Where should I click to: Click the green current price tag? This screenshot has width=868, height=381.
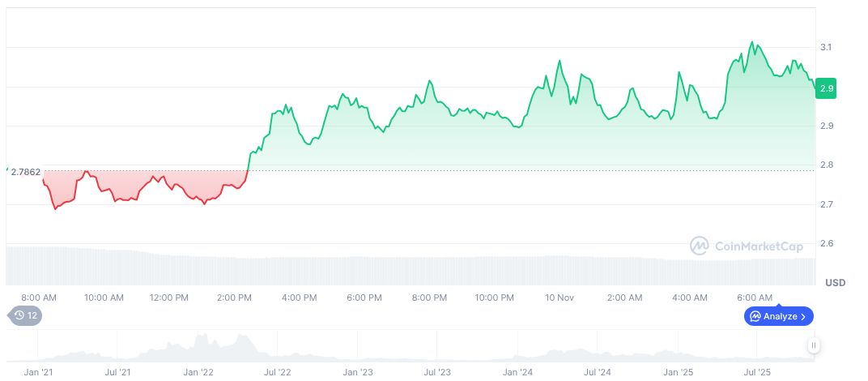tap(827, 88)
